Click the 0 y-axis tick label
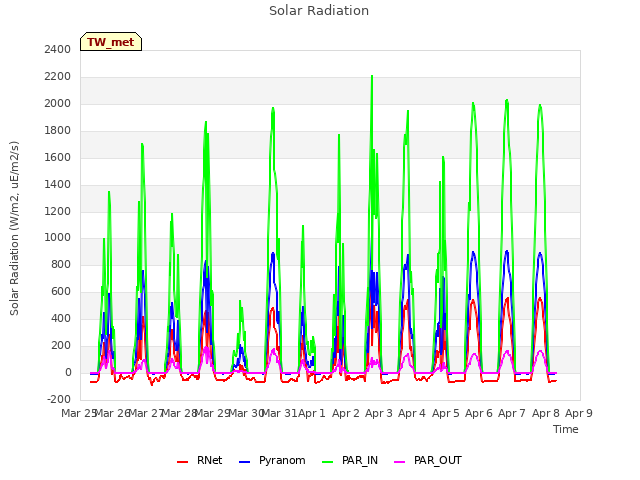 pyautogui.click(x=68, y=372)
